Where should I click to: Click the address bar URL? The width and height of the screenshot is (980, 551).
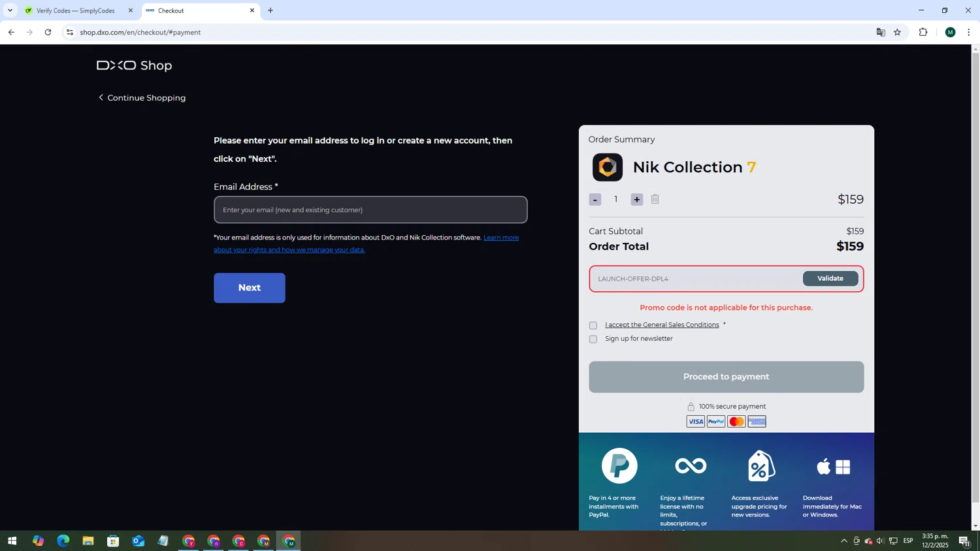pyautogui.click(x=140, y=32)
